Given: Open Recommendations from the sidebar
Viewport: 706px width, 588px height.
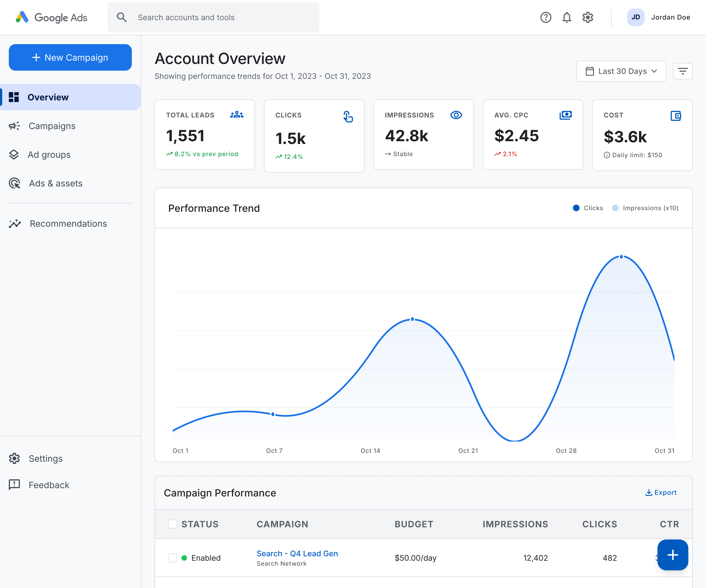Looking at the screenshot, I should [x=70, y=224].
